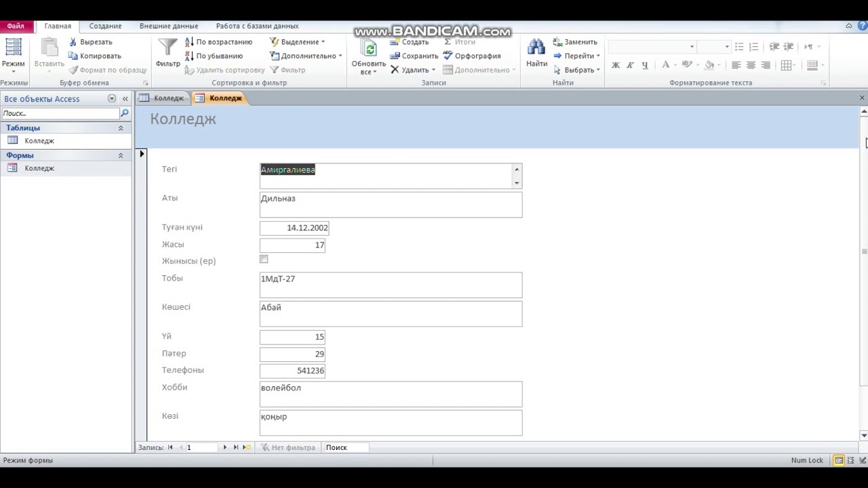Align text left in ribbon

[736, 65]
